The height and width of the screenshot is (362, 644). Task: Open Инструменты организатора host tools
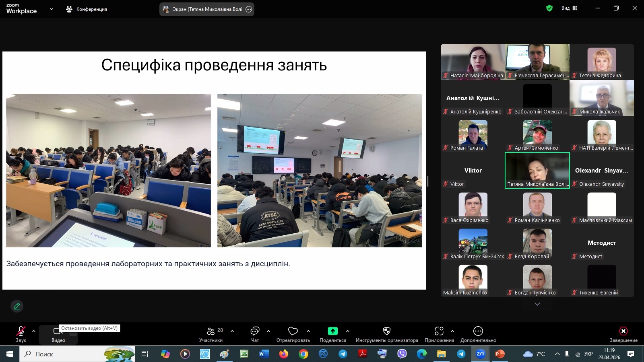click(x=386, y=334)
